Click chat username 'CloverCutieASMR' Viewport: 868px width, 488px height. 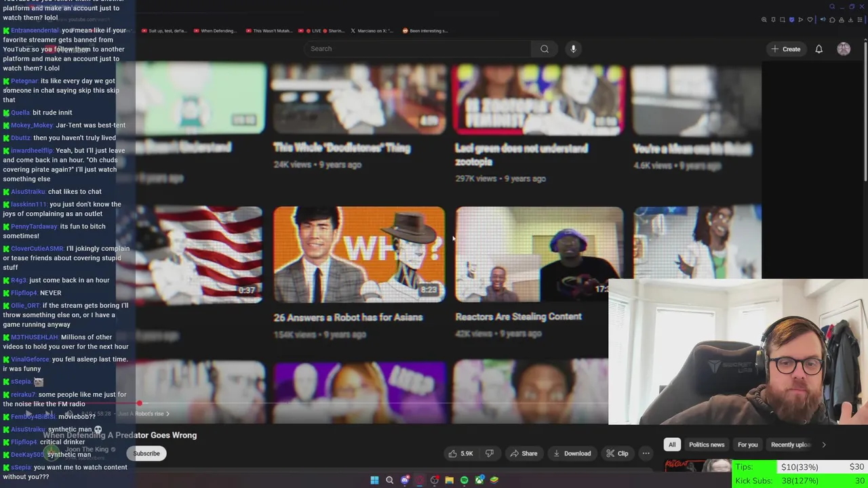(37, 249)
